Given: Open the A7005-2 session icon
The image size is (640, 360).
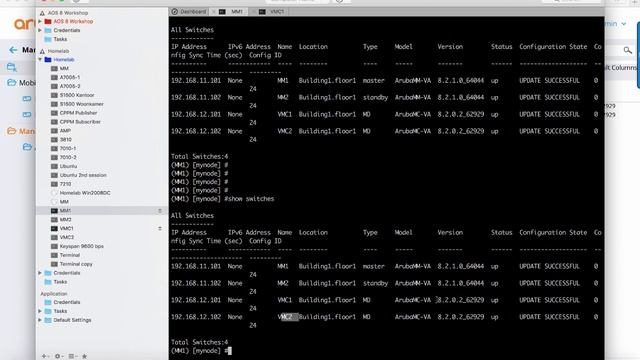Looking at the screenshot, I should pyautogui.click(x=54, y=86).
